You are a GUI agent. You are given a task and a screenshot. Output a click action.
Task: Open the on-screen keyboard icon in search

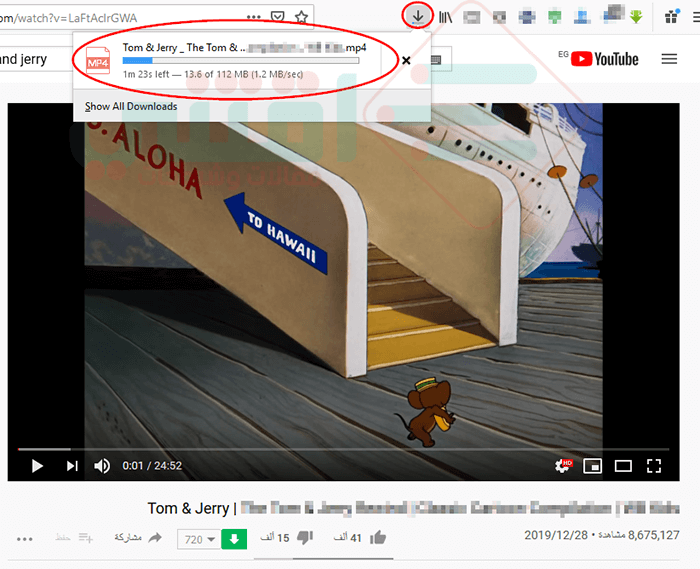pos(436,59)
